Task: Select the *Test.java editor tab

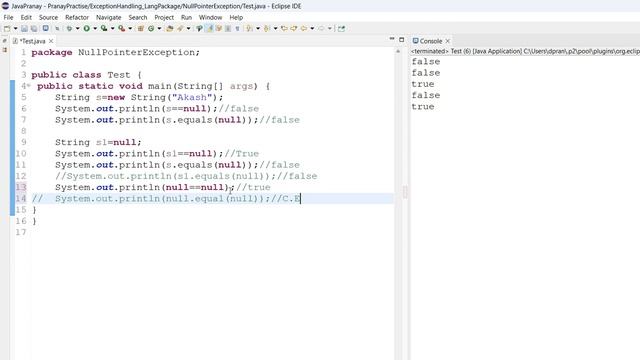Action: 32,41
